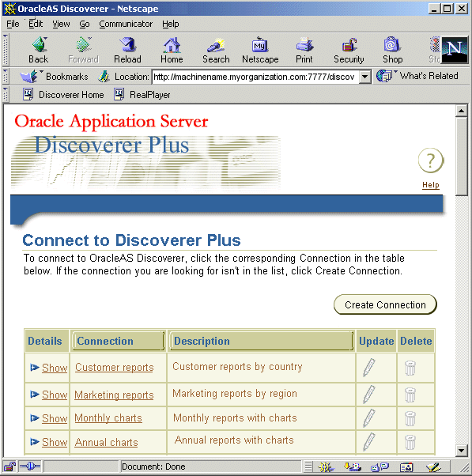The image size is (472, 476).
Task: Click the Customer reports by country description
Action: point(237,367)
